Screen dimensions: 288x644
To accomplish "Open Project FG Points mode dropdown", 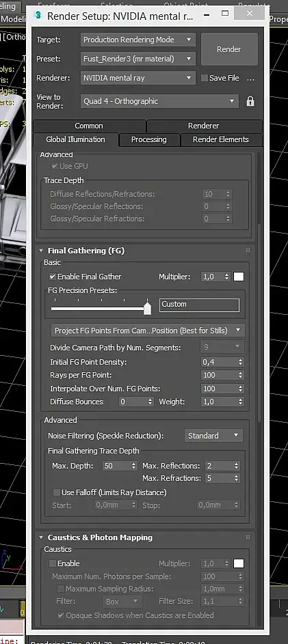I will (148, 331).
